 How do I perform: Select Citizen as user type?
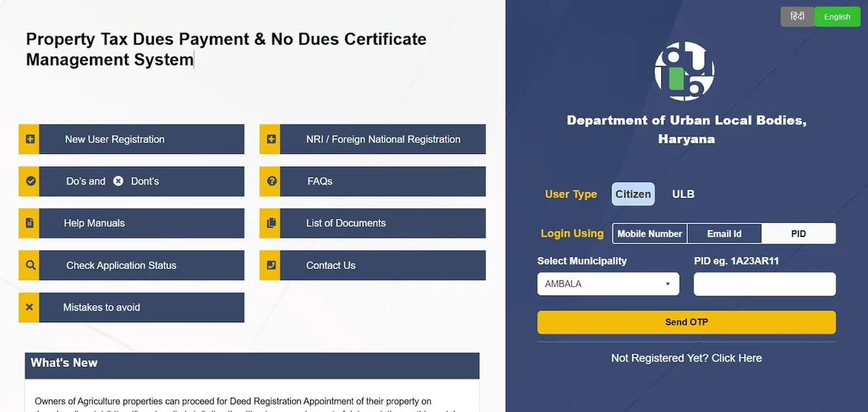pyautogui.click(x=633, y=194)
